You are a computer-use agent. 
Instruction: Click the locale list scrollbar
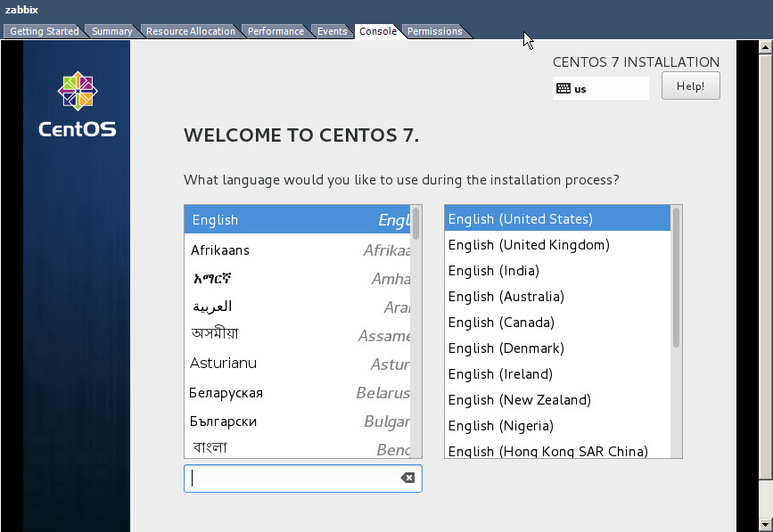coord(677,276)
